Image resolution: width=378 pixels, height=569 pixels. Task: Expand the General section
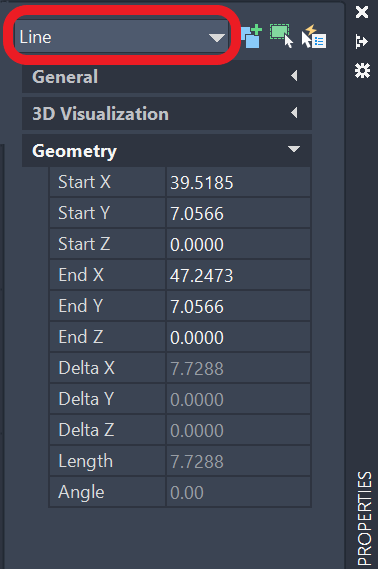point(167,77)
